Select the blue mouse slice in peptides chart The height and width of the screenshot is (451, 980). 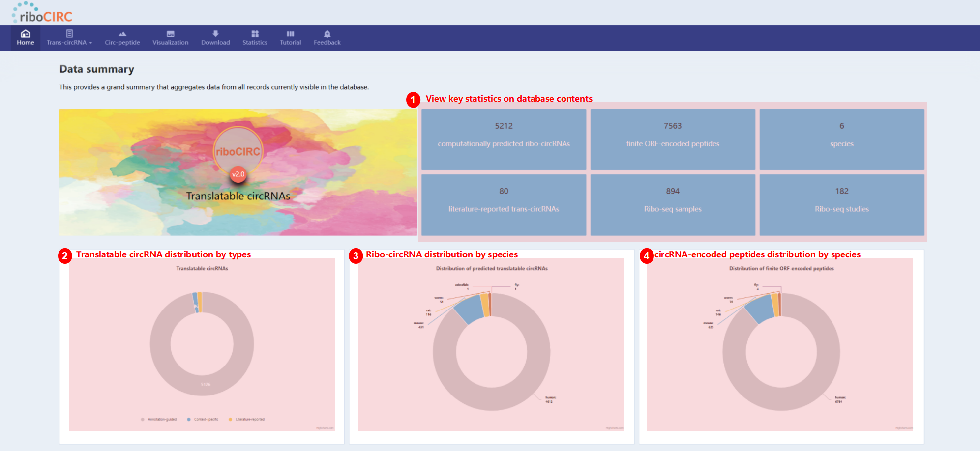pyautogui.click(x=761, y=309)
